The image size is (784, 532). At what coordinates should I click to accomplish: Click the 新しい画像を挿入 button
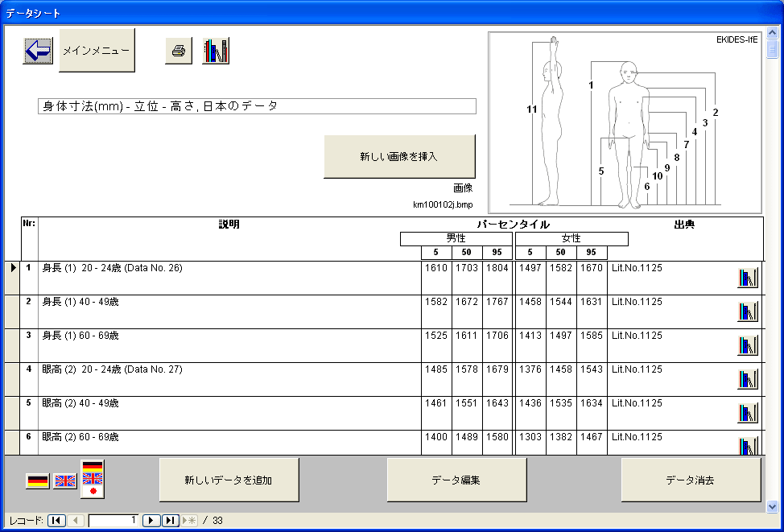[399, 156]
